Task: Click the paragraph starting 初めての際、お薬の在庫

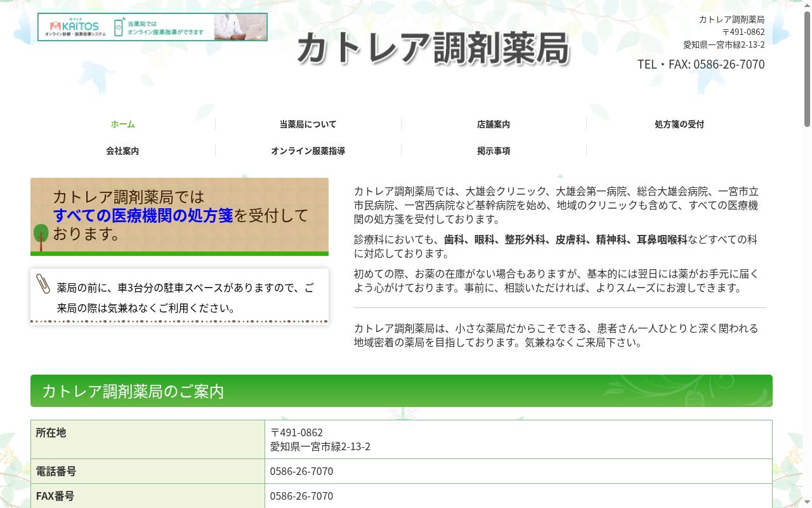Action: (x=556, y=281)
